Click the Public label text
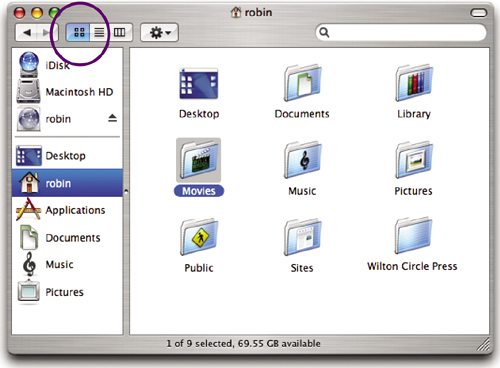The image size is (500, 368). coord(199,268)
